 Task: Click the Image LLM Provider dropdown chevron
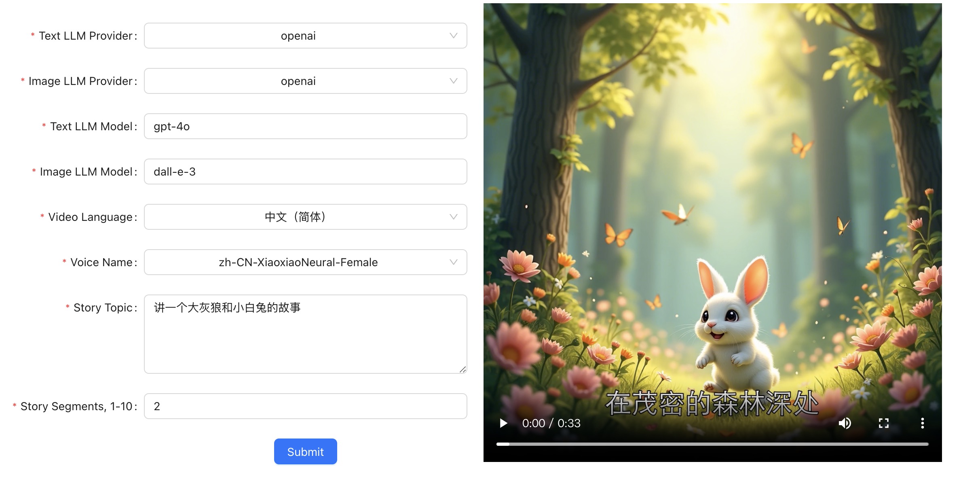pyautogui.click(x=453, y=81)
